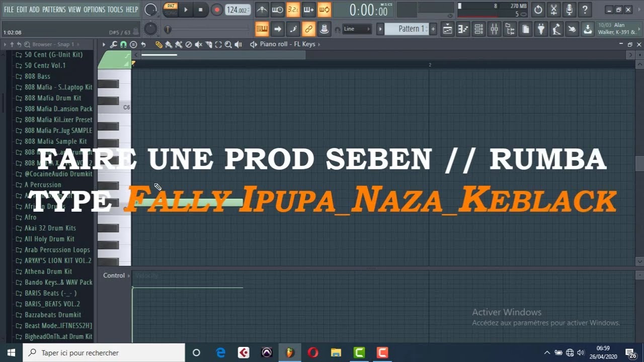Open the tempo tapper
644x362 pixels.
coord(556,29)
